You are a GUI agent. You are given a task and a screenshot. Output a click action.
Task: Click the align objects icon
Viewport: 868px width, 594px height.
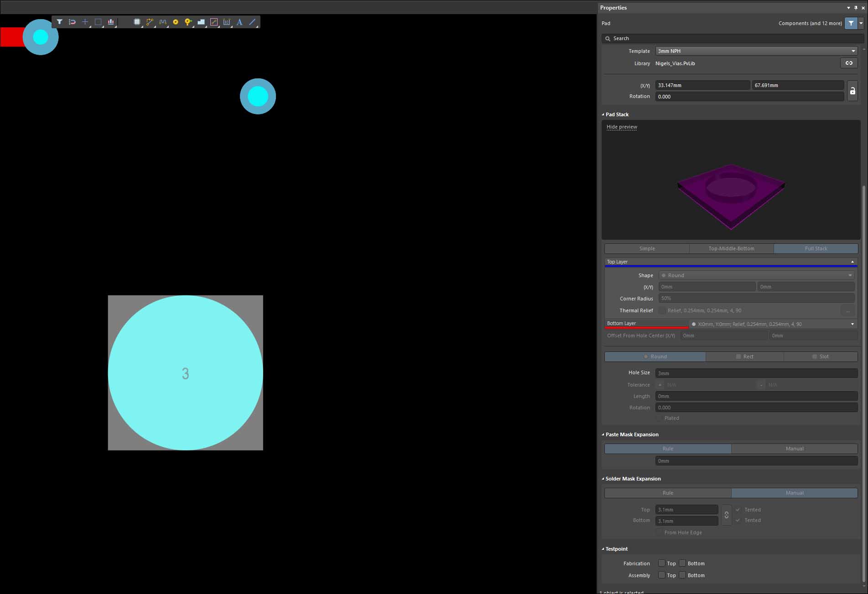click(111, 22)
